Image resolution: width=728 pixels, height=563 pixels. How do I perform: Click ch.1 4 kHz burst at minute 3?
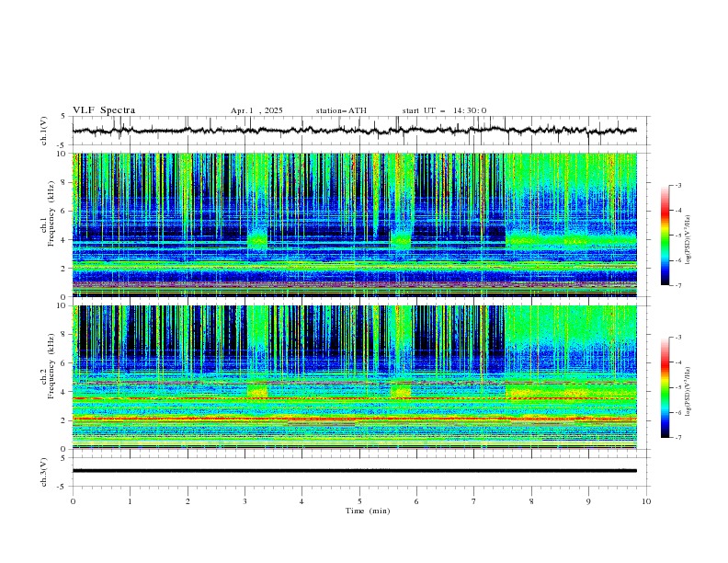(x=257, y=241)
